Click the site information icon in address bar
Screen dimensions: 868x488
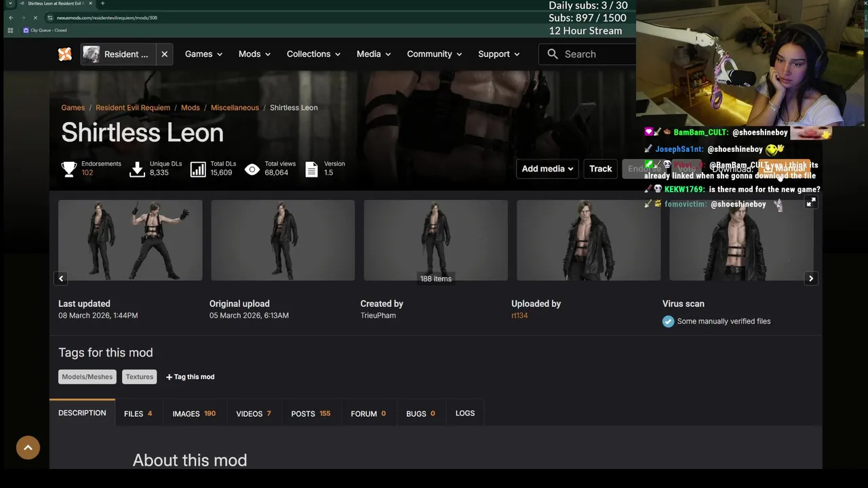50,18
